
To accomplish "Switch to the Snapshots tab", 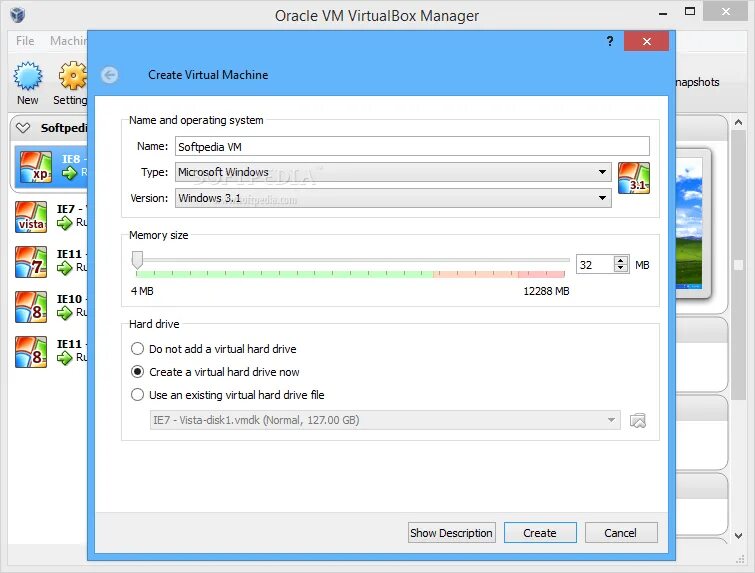I will (x=697, y=82).
